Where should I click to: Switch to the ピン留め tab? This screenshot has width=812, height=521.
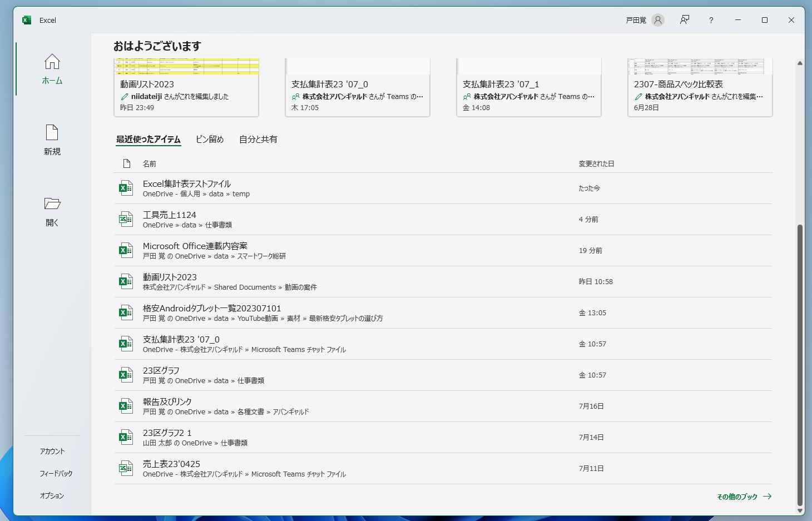pyautogui.click(x=210, y=140)
